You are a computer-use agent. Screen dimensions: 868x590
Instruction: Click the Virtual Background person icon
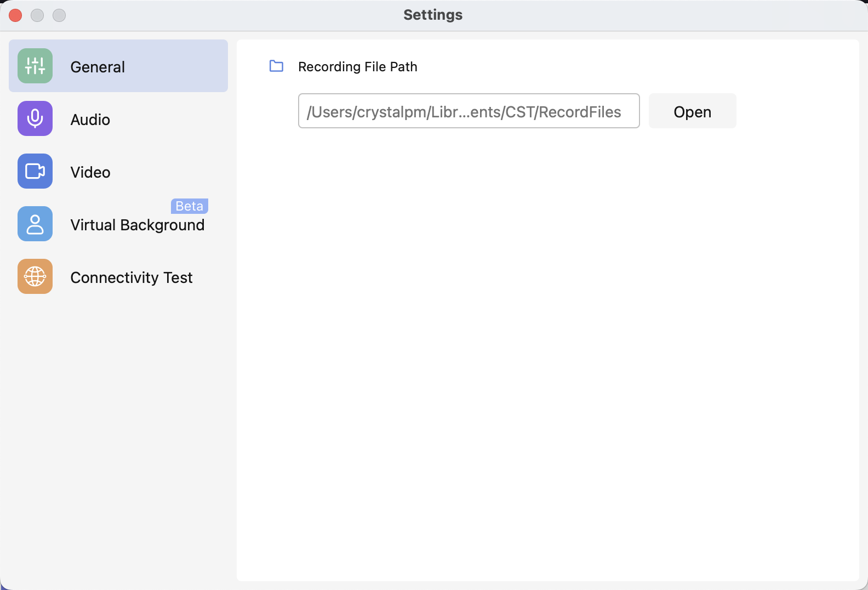point(35,224)
